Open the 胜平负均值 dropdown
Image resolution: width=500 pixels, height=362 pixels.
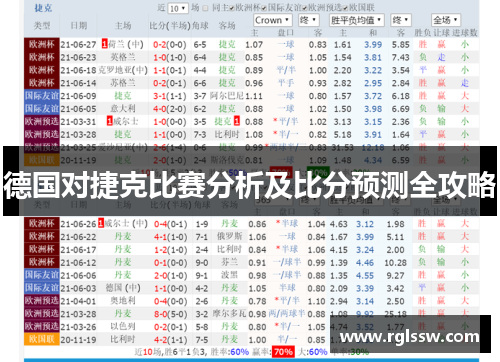pos(357,20)
